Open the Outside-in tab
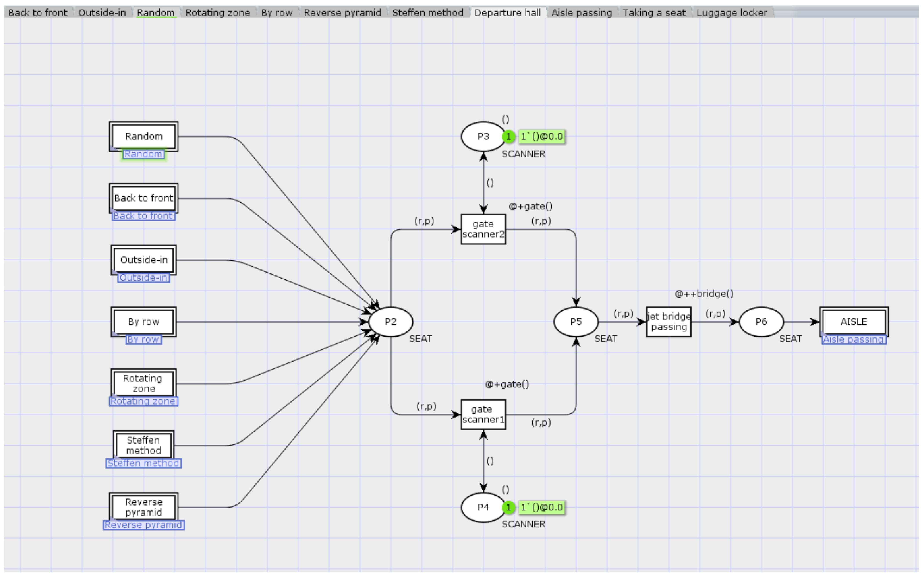 pos(102,12)
